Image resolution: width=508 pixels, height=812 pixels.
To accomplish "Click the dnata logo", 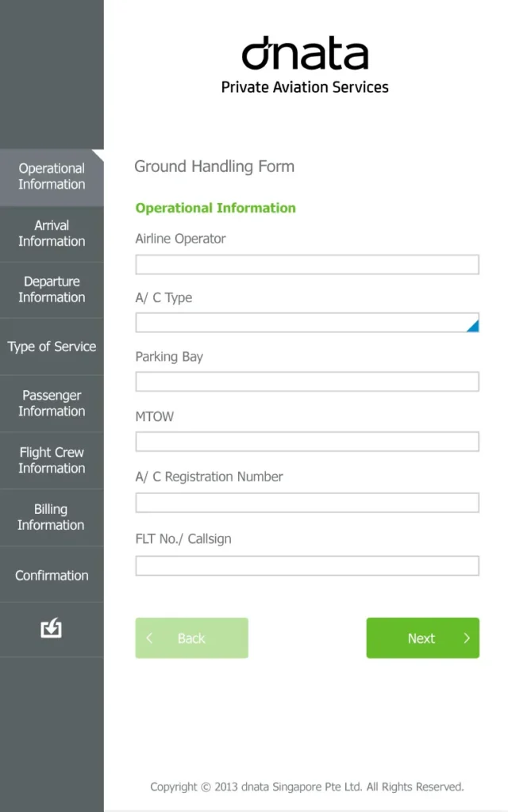I will (x=305, y=53).
